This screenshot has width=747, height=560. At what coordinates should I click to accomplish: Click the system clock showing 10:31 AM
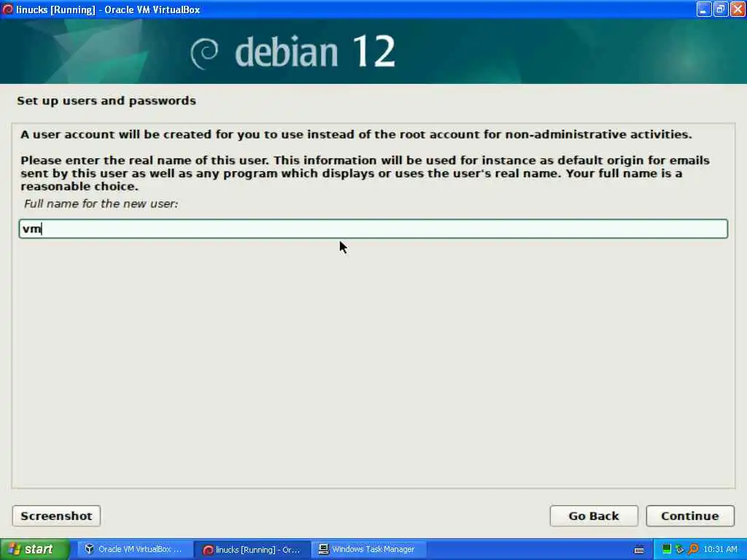(720, 549)
